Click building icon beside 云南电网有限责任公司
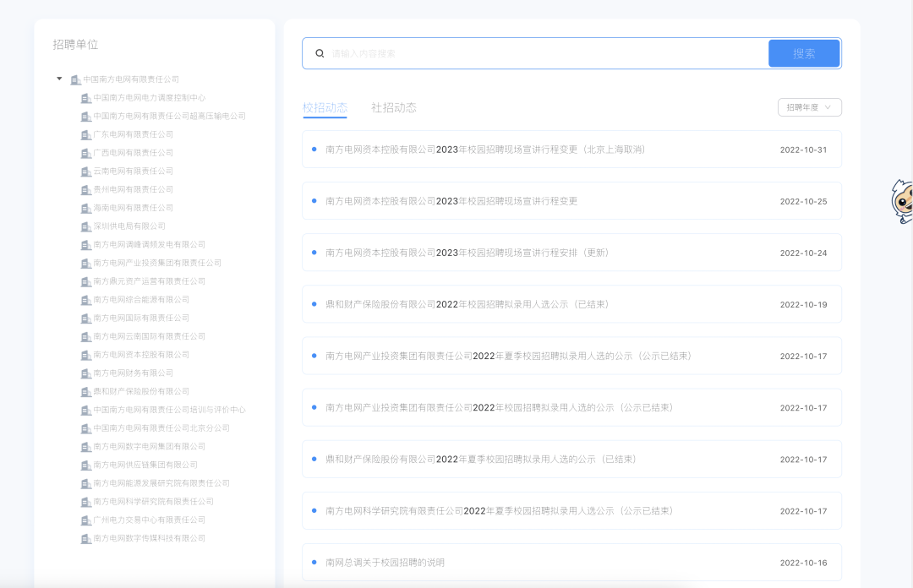The height and width of the screenshot is (588, 913). click(x=86, y=171)
